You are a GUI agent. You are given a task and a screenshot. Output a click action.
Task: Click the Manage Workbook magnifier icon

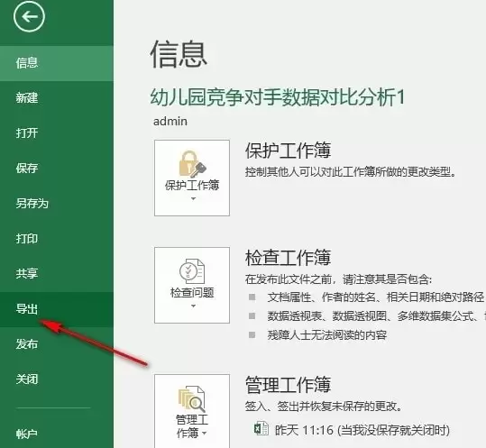192,399
